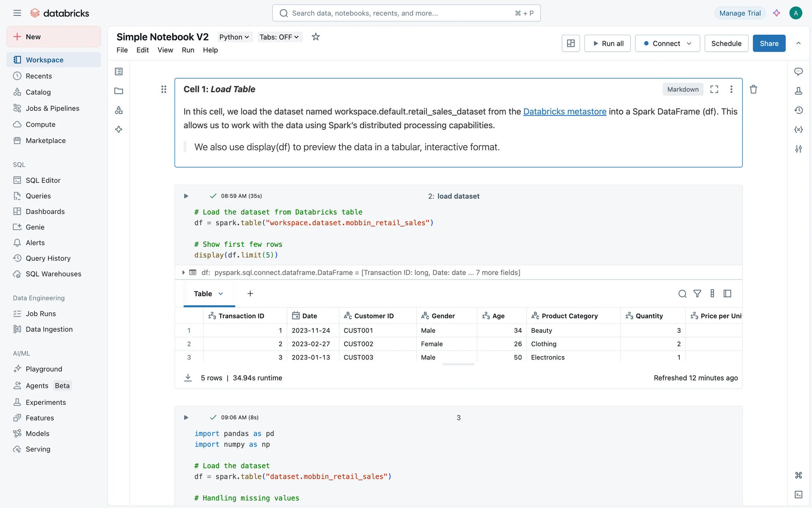Toggle the side-by-side layout view button

[571, 43]
